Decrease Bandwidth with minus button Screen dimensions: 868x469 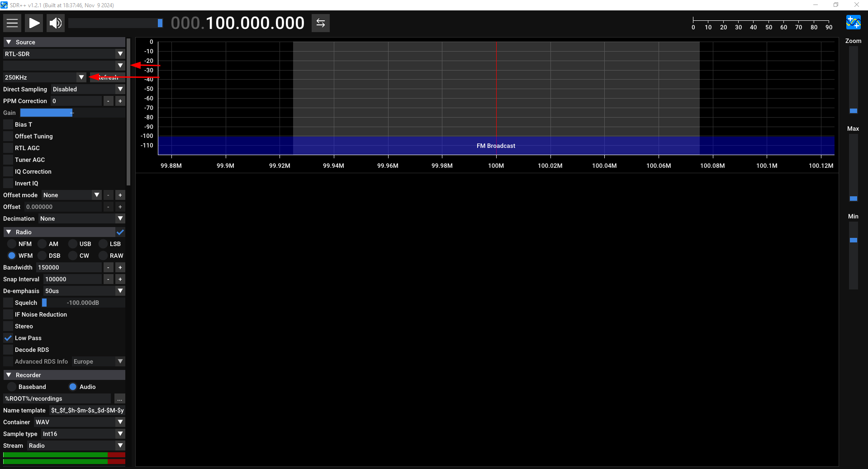tap(108, 267)
